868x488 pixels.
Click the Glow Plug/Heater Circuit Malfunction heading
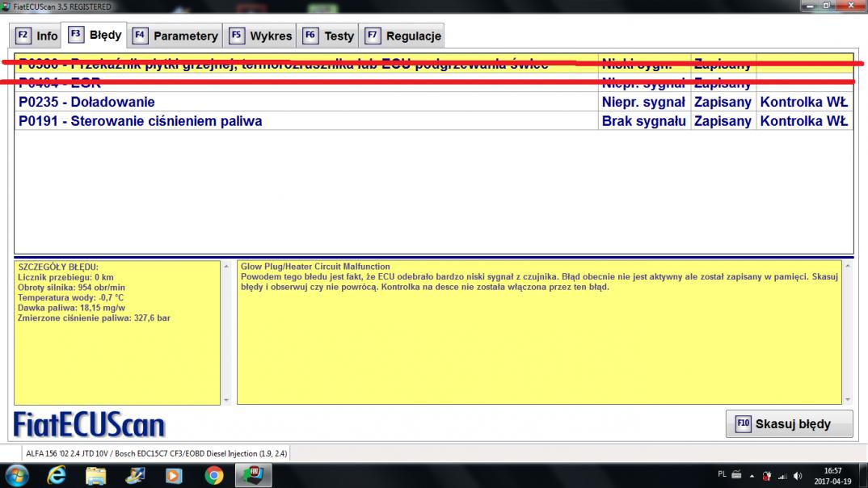click(x=315, y=267)
